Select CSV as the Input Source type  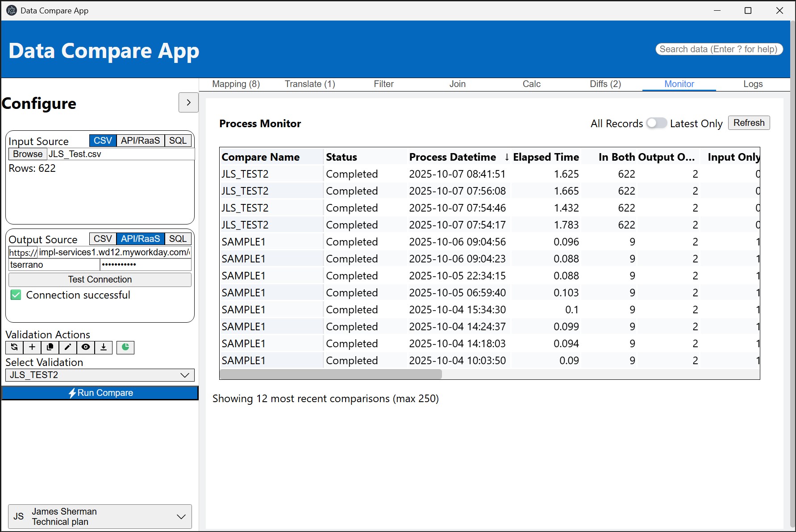tap(103, 141)
